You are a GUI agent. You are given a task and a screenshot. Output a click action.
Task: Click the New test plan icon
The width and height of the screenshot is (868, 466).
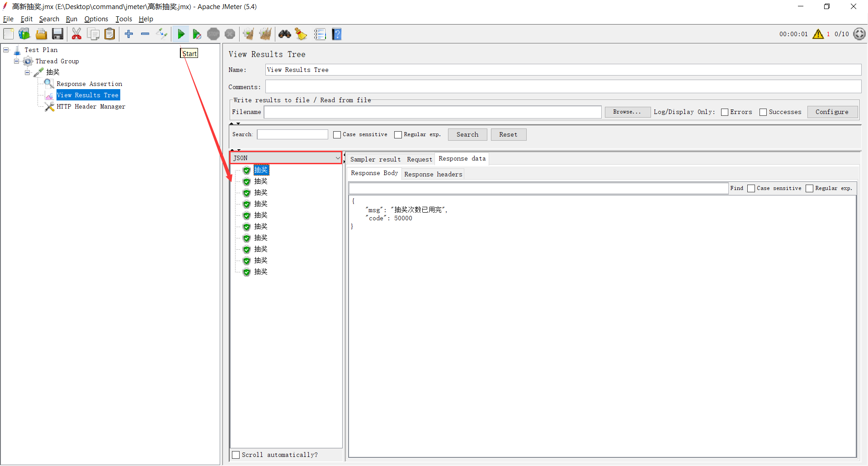pos(9,34)
